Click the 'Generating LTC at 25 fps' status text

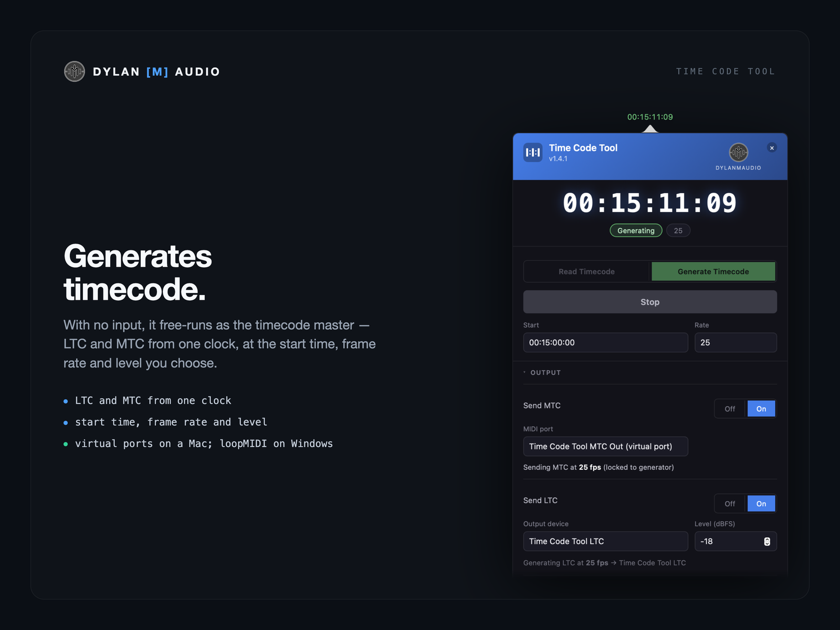click(x=604, y=563)
